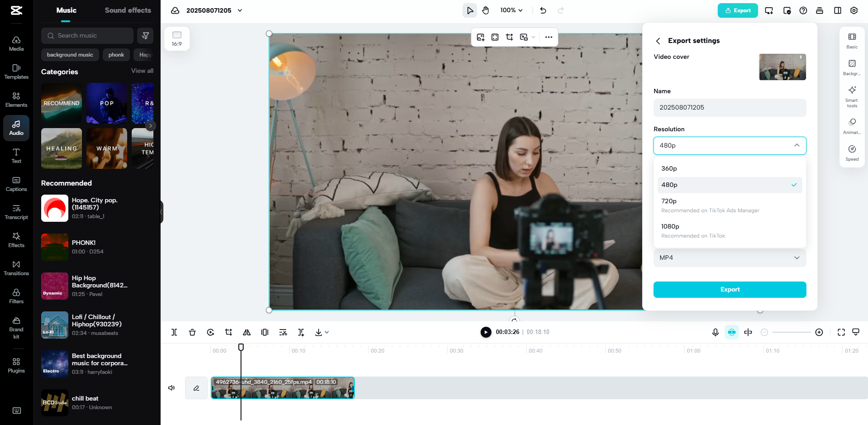Viewport: 868px width, 425px height.
Task: Collapse the Resolution dropdown
Action: (x=797, y=145)
